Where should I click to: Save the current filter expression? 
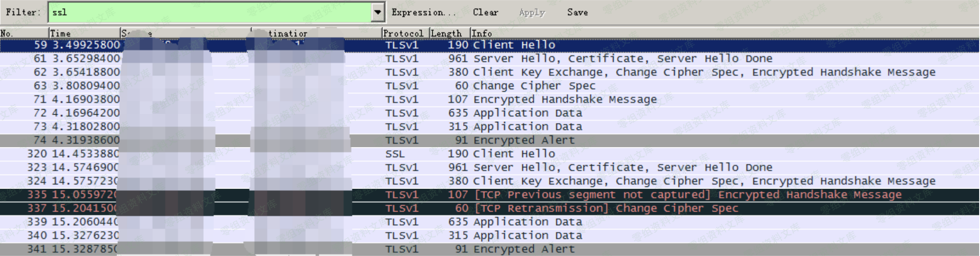pyautogui.click(x=577, y=12)
